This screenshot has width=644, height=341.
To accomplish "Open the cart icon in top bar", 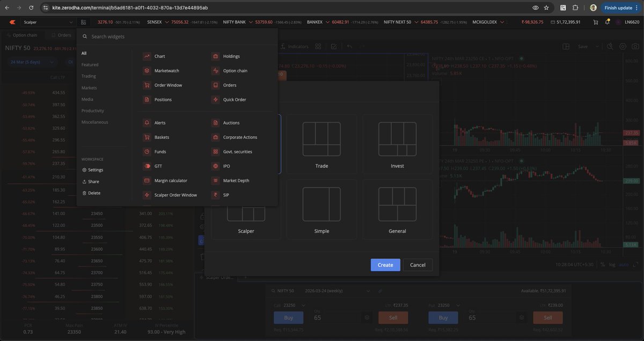I will pos(595,23).
